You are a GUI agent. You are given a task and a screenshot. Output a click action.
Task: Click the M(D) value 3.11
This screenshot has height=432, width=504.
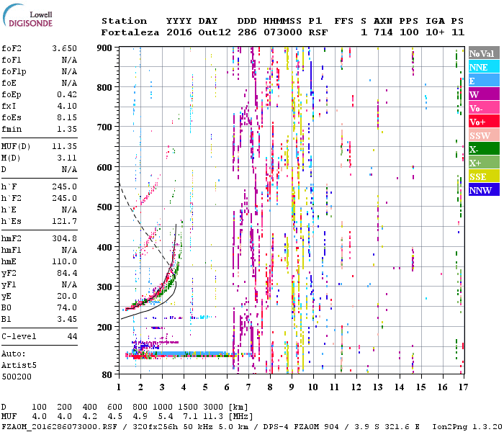(67, 158)
